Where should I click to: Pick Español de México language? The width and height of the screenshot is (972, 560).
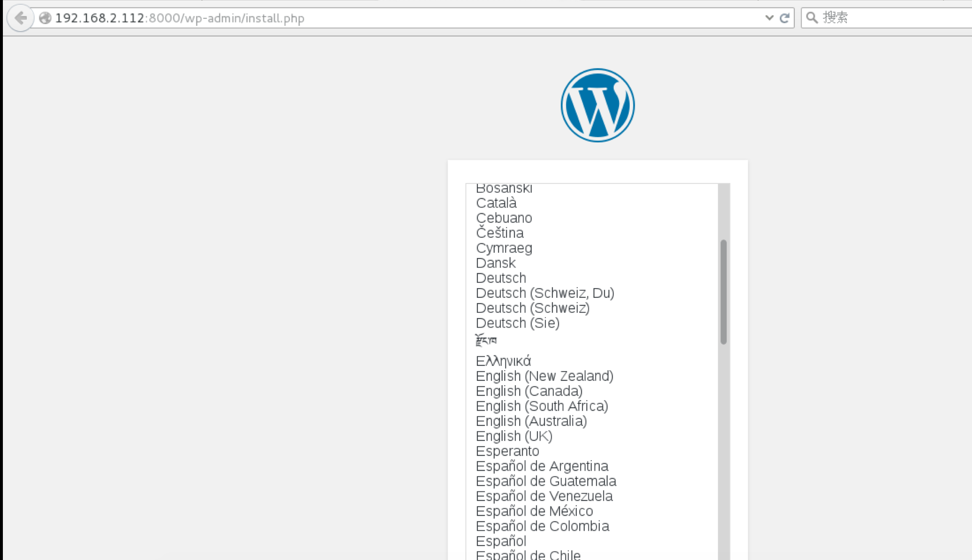click(534, 511)
